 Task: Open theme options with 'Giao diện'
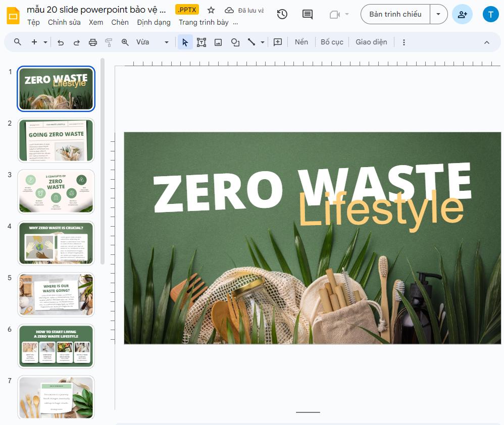click(371, 42)
